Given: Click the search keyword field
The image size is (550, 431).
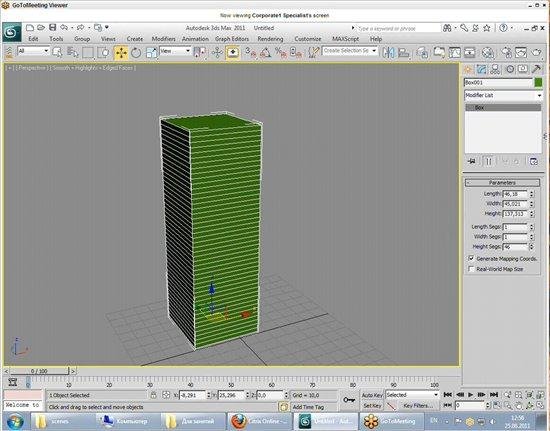Looking at the screenshot, I should point(398,28).
